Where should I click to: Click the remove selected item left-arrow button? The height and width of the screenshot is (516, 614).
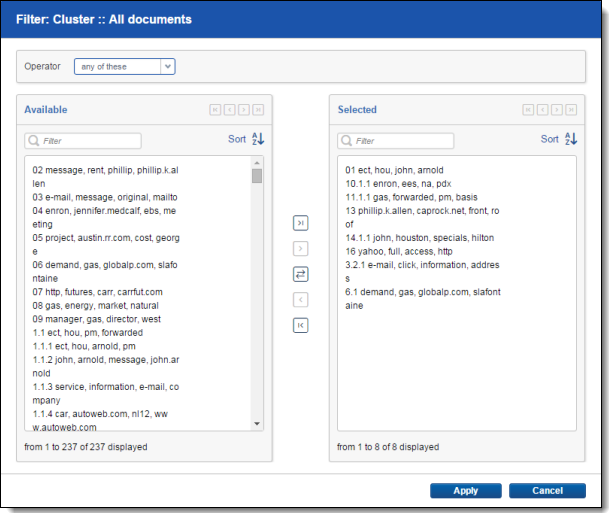pos(300,300)
